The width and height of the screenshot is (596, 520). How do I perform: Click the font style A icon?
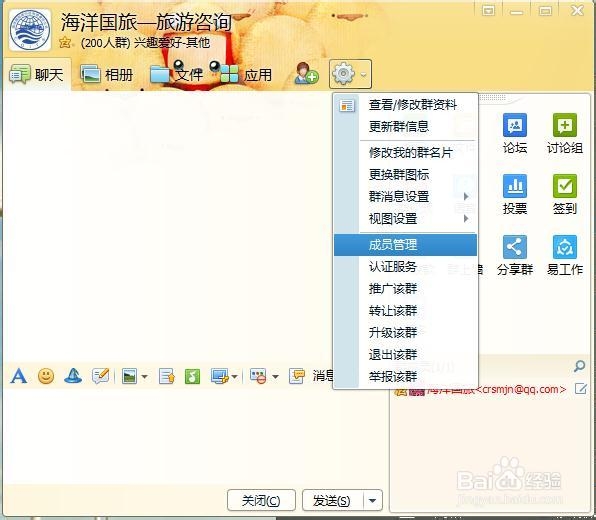coord(19,376)
